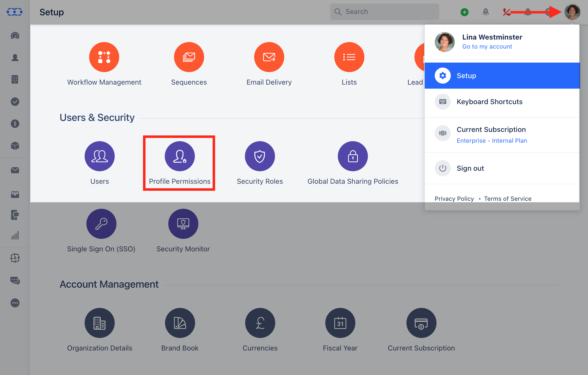Image resolution: width=588 pixels, height=375 pixels.
Task: Open Single Sign On (SSO) settings
Action: pos(101,224)
